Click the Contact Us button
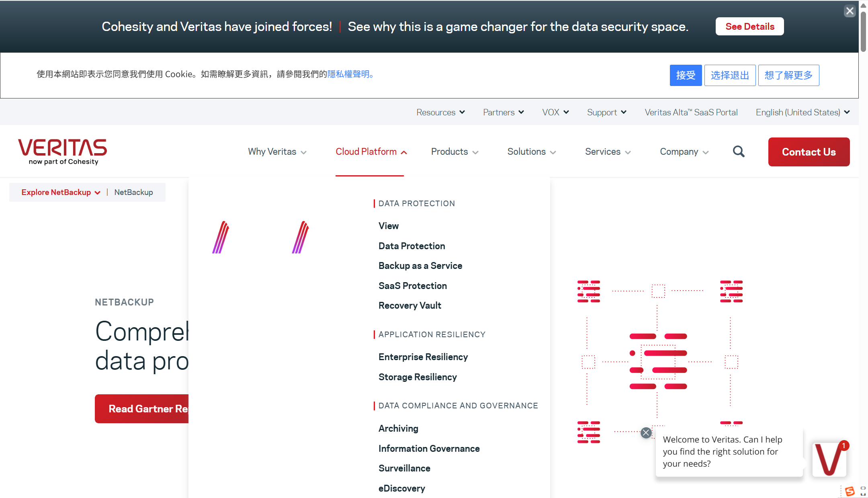This screenshot has width=868, height=498. pyautogui.click(x=809, y=152)
